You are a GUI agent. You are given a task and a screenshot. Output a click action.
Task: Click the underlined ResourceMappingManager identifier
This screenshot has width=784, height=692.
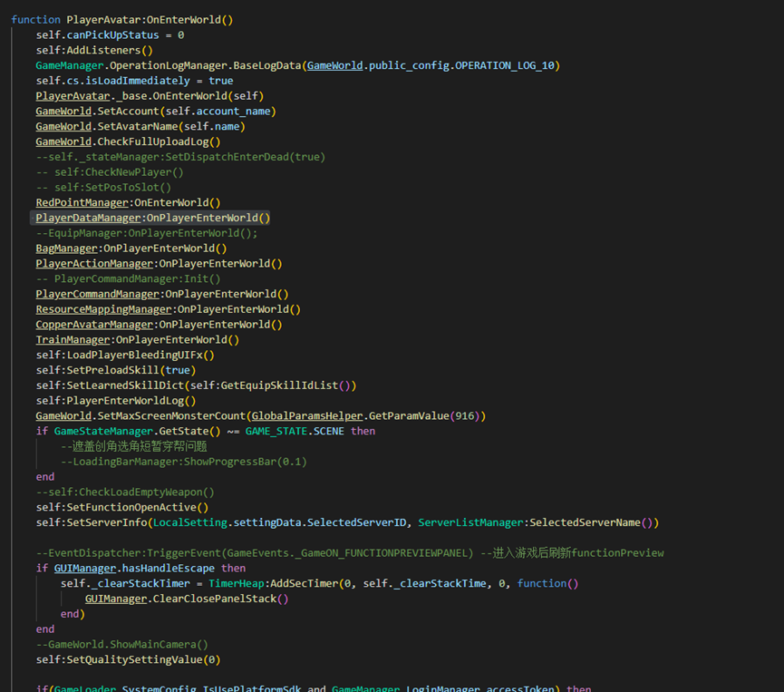(x=103, y=309)
